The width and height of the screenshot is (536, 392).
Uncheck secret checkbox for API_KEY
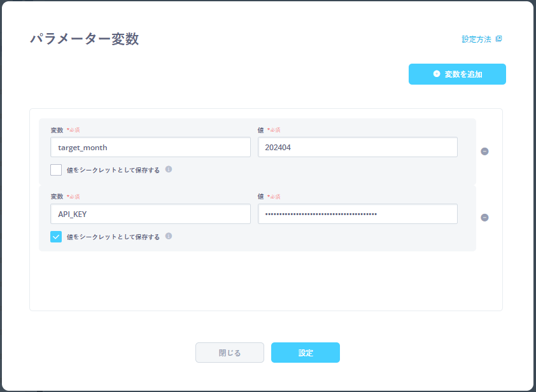[x=56, y=237]
